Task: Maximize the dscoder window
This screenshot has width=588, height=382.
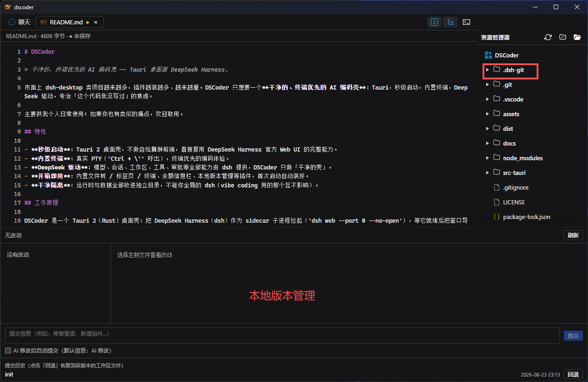Action: 556,7
